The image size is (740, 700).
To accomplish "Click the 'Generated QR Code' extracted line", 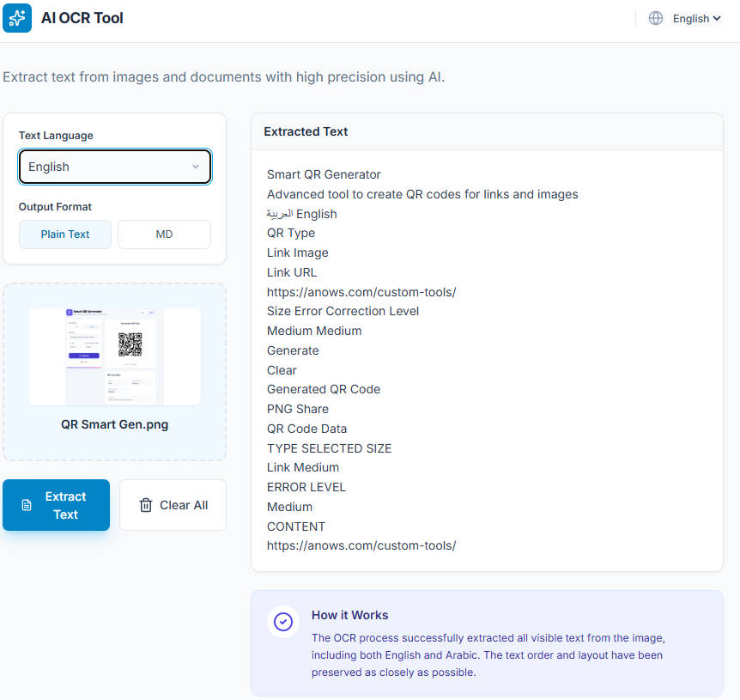I will point(324,389).
